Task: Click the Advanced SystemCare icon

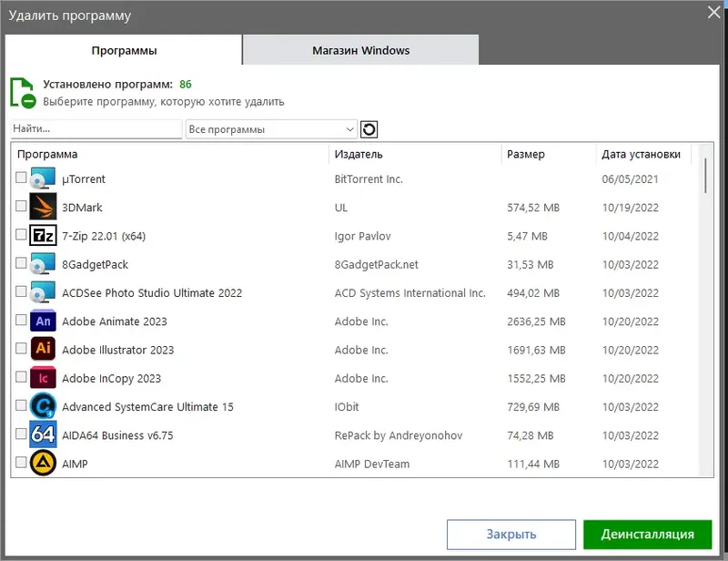Action: click(43, 406)
